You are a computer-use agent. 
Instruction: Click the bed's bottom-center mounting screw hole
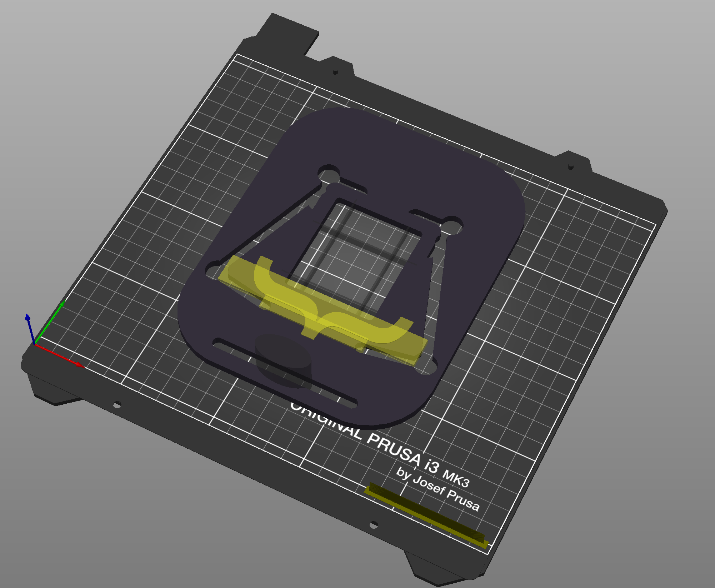tap(373, 525)
